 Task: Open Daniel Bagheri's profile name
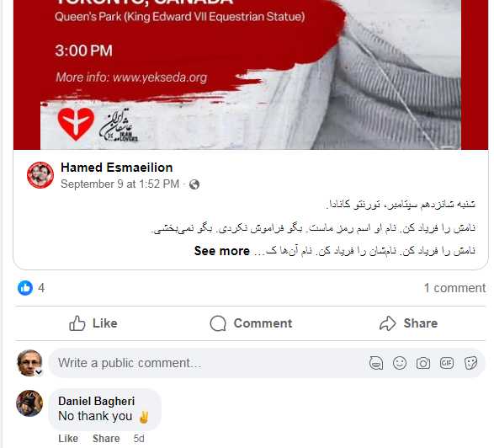click(97, 401)
